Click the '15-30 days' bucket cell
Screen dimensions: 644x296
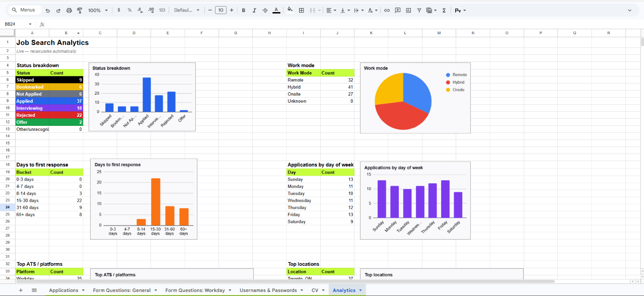click(33, 200)
